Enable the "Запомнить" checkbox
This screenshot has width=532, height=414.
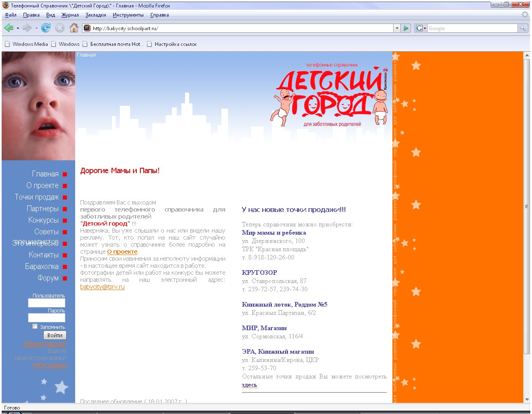click(35, 326)
